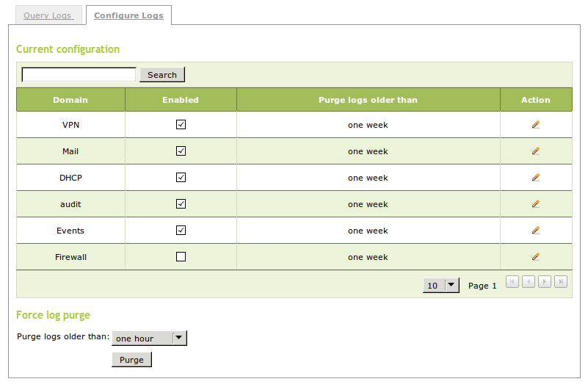Screen dimensions: 588x387
Task: Edit the VPN log configuration row
Action: pyautogui.click(x=536, y=125)
